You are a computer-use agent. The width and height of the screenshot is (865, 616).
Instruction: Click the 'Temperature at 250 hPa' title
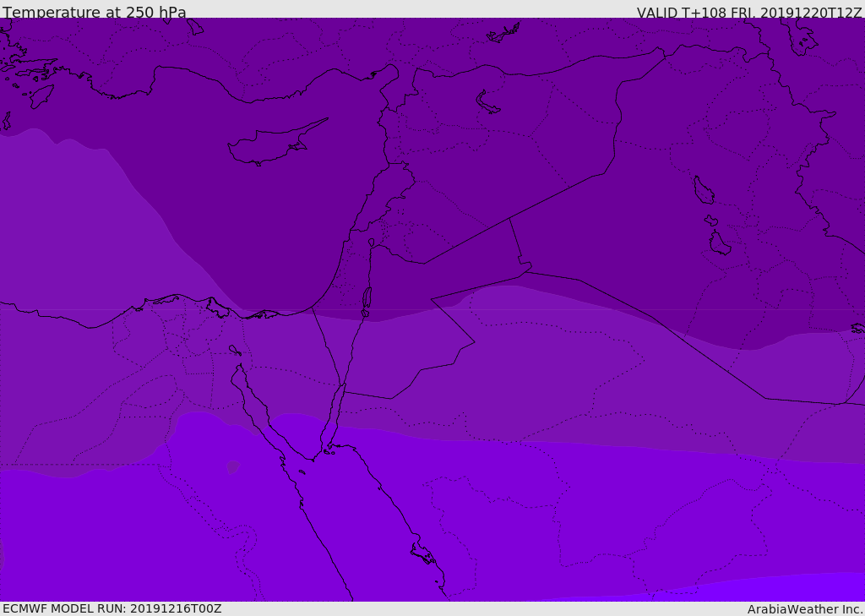point(95,12)
